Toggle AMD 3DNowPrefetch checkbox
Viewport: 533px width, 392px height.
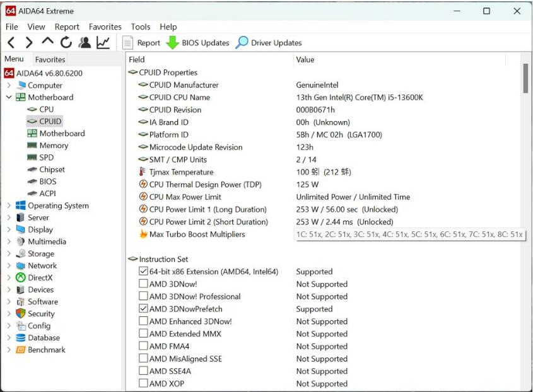(143, 308)
